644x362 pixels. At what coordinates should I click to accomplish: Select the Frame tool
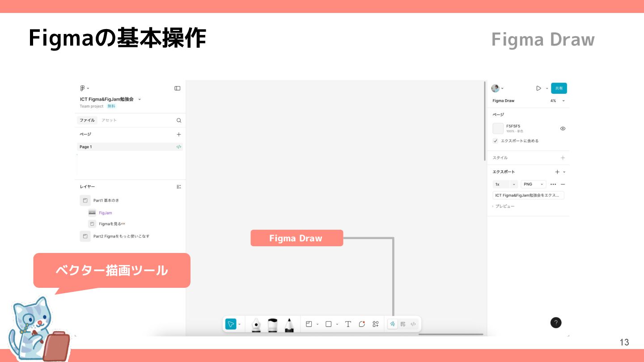click(x=309, y=324)
